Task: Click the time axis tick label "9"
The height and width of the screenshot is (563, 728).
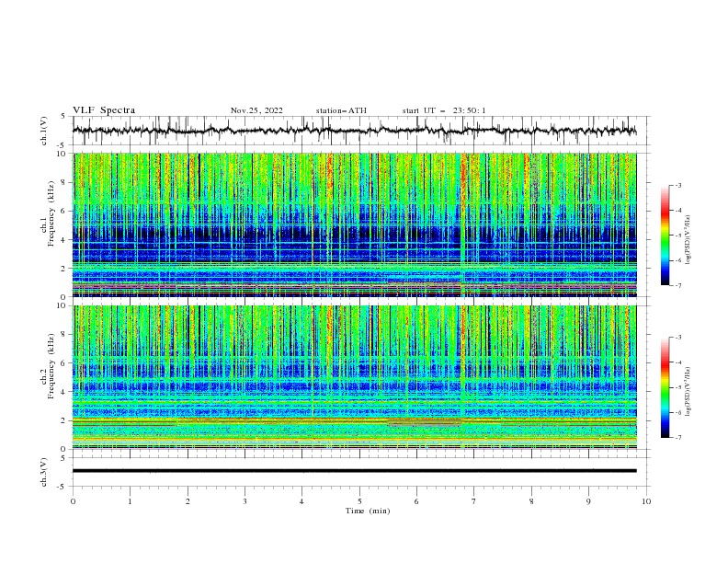Action: coord(588,501)
